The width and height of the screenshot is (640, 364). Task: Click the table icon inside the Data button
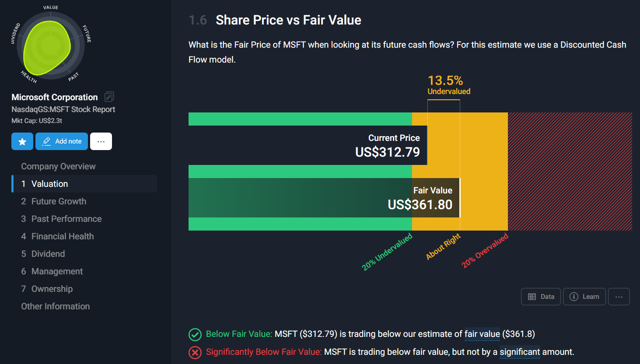click(x=532, y=296)
